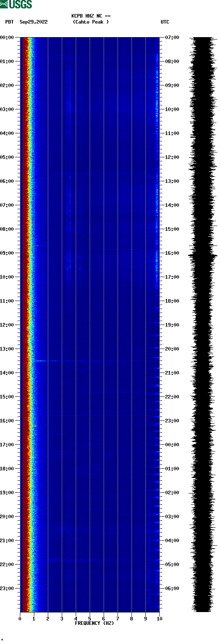Click the 06:00 PDT time label
Viewport: 220px width, 644px height.
pyautogui.click(x=7, y=181)
